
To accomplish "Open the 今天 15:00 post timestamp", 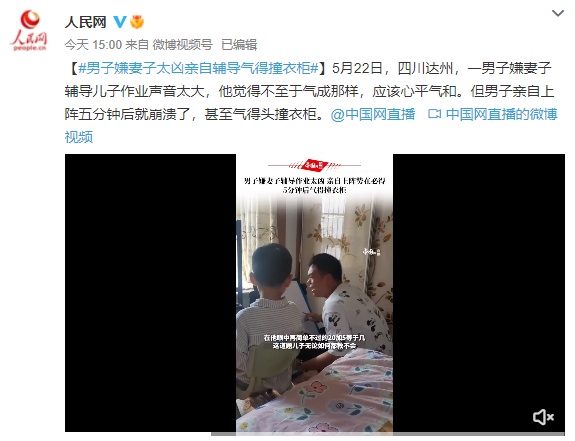I will 93,45.
